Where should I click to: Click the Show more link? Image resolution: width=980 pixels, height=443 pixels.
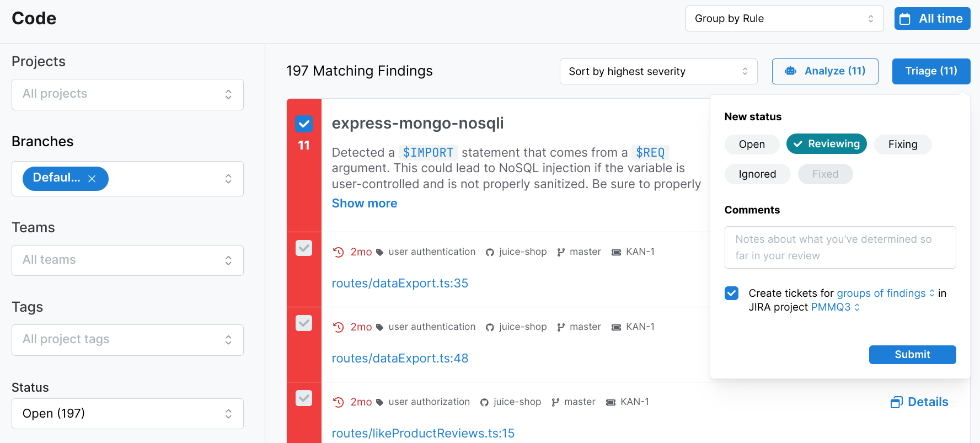click(364, 204)
